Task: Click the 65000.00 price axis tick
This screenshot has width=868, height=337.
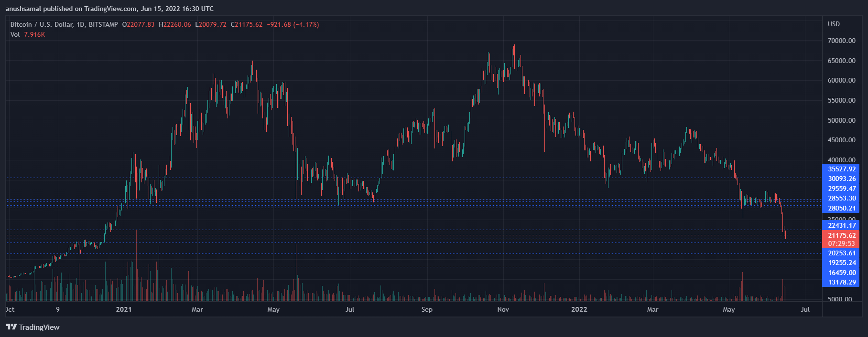Action: [842, 61]
